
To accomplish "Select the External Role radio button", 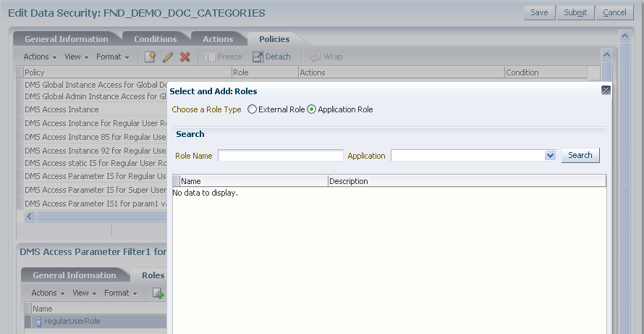I will tap(253, 109).
